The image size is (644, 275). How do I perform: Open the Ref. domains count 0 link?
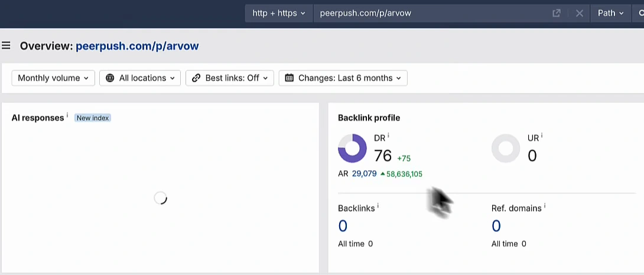point(496,226)
